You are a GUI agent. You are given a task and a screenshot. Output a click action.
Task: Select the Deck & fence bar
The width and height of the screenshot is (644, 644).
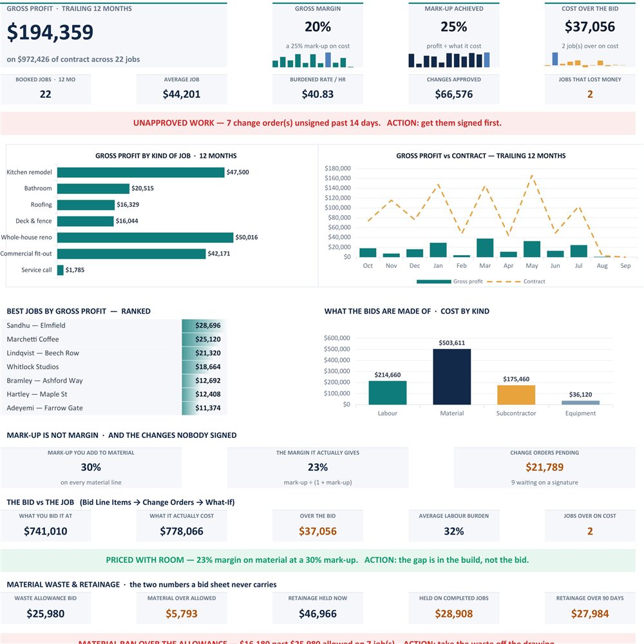pyautogui.click(x=86, y=221)
